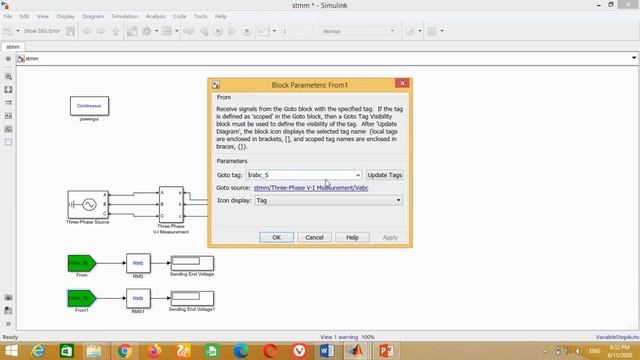Click the Zoom tool in left palette
The image size is (640, 360).
(x=8, y=76)
